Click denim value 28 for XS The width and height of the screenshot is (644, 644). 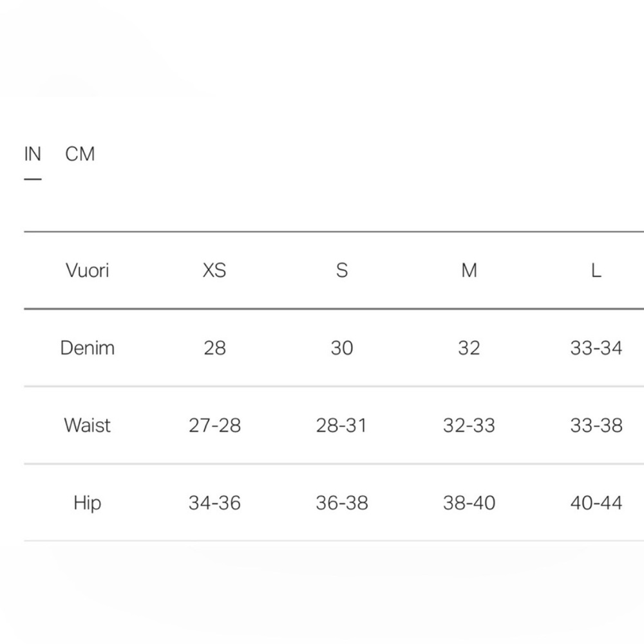(214, 348)
